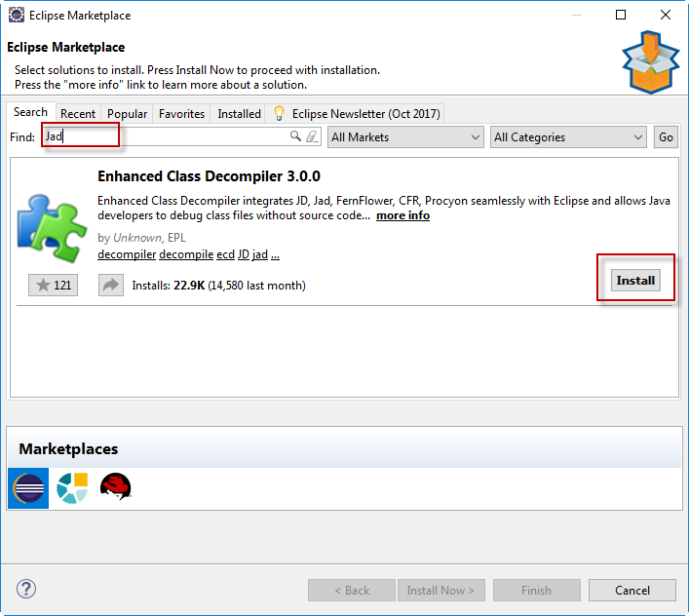Click the star favorite button showing 121

pos(53,286)
